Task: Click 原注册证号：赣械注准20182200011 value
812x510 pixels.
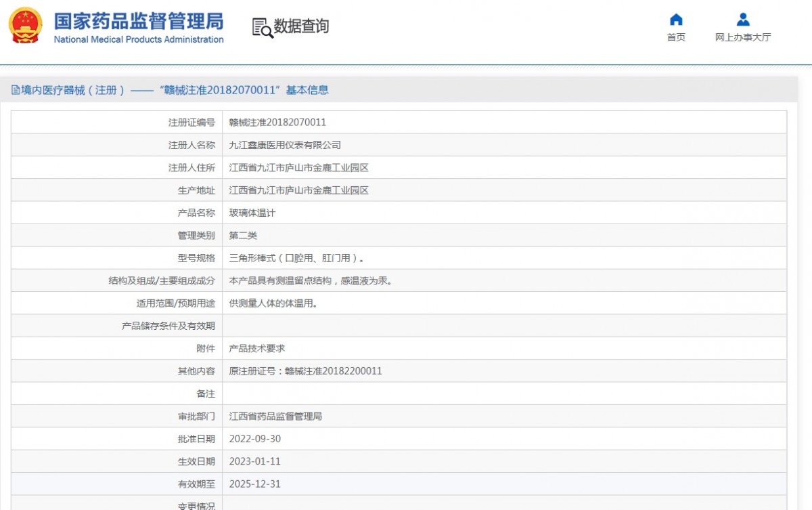Action: [x=306, y=371]
